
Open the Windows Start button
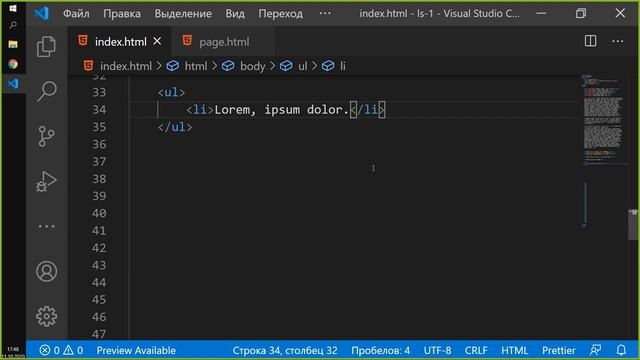point(13,8)
